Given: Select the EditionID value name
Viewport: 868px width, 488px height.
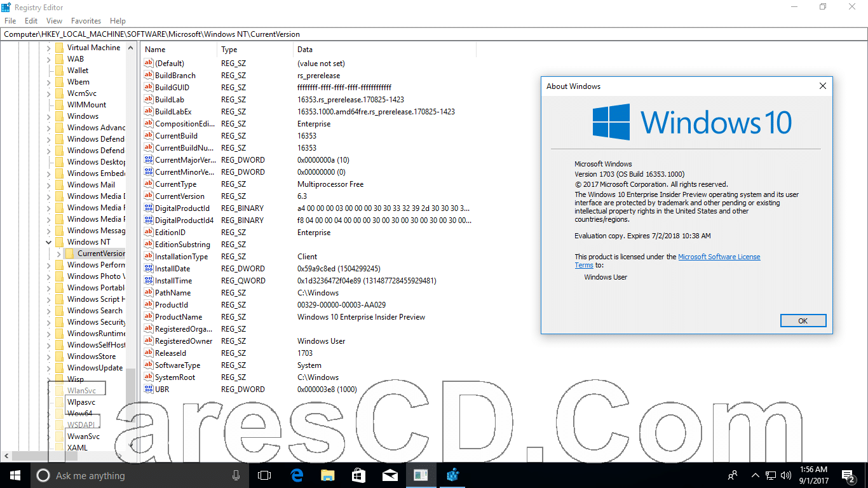Looking at the screenshot, I should (170, 233).
